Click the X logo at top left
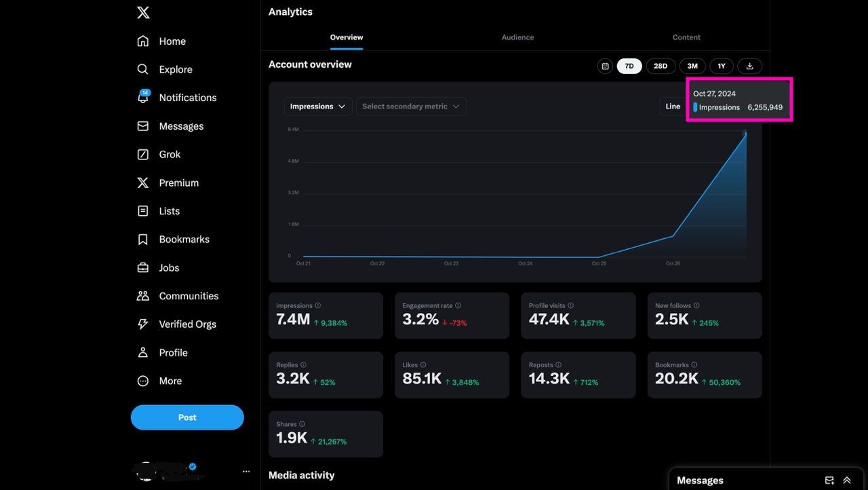Image resolution: width=868 pixels, height=490 pixels. click(143, 12)
